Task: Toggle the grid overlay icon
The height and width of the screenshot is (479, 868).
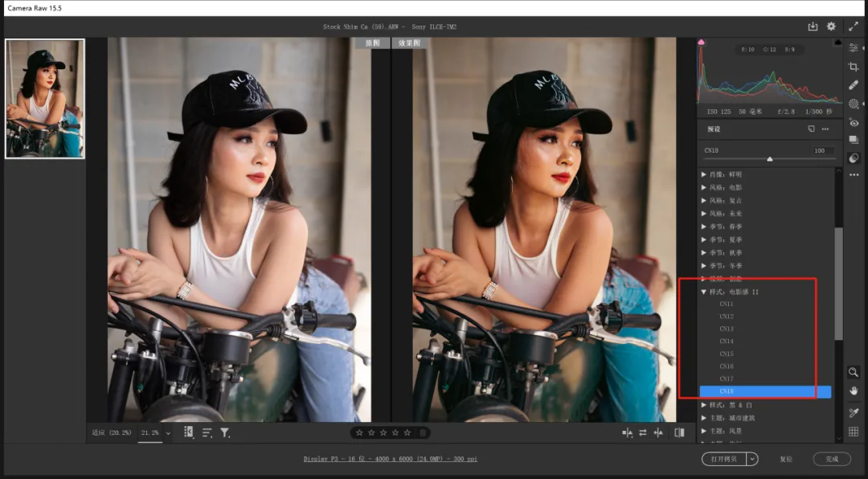Action: click(x=853, y=432)
